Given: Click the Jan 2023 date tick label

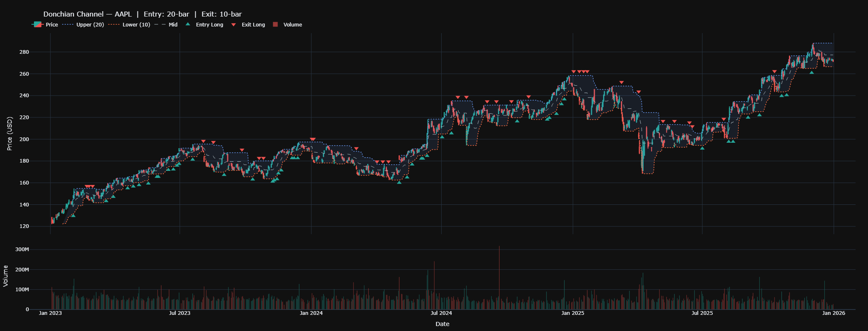Looking at the screenshot, I should click(x=50, y=313).
